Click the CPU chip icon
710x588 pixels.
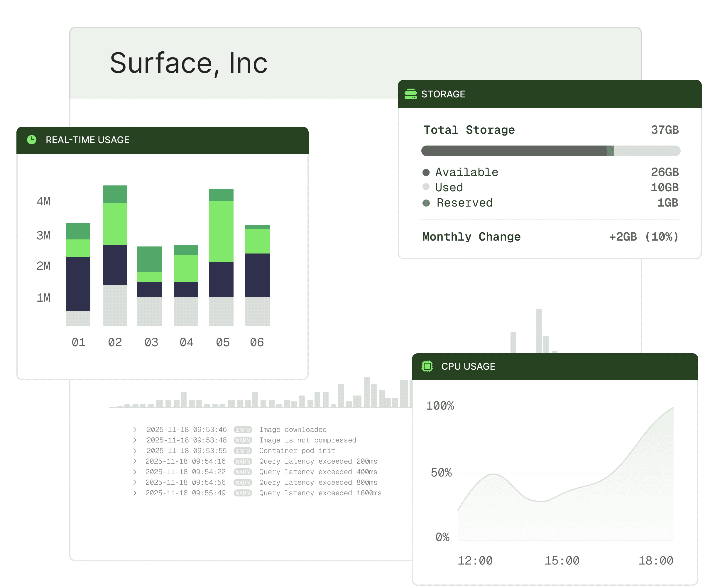coord(427,366)
